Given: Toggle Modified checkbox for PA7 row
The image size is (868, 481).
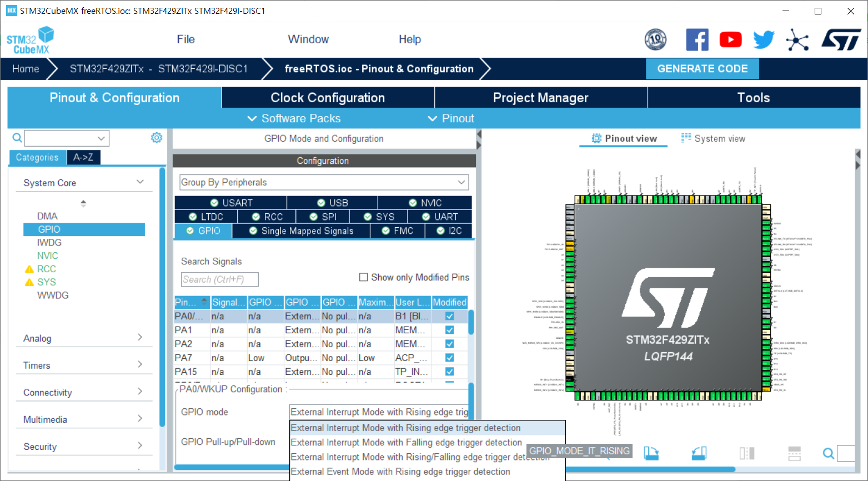Looking at the screenshot, I should pos(450,358).
